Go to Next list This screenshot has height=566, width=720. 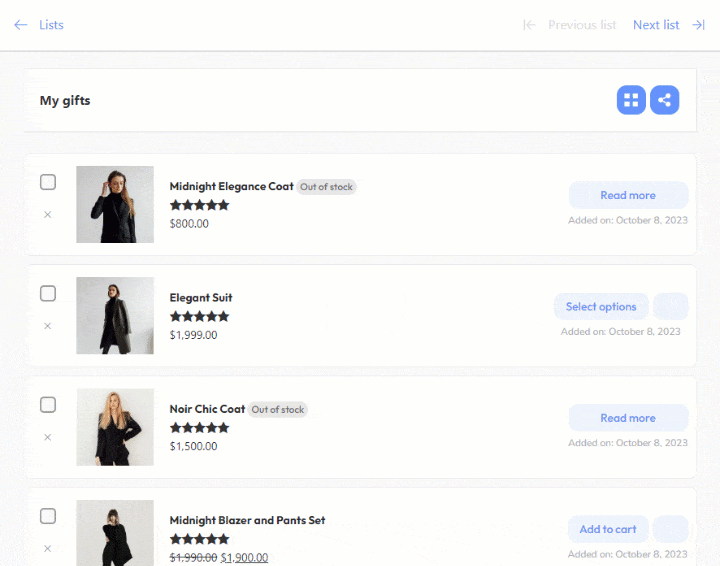pyautogui.click(x=655, y=25)
